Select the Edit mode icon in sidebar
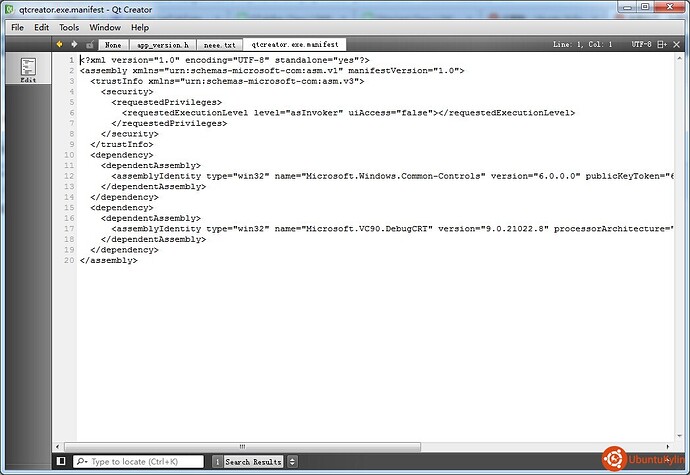 [x=28, y=71]
